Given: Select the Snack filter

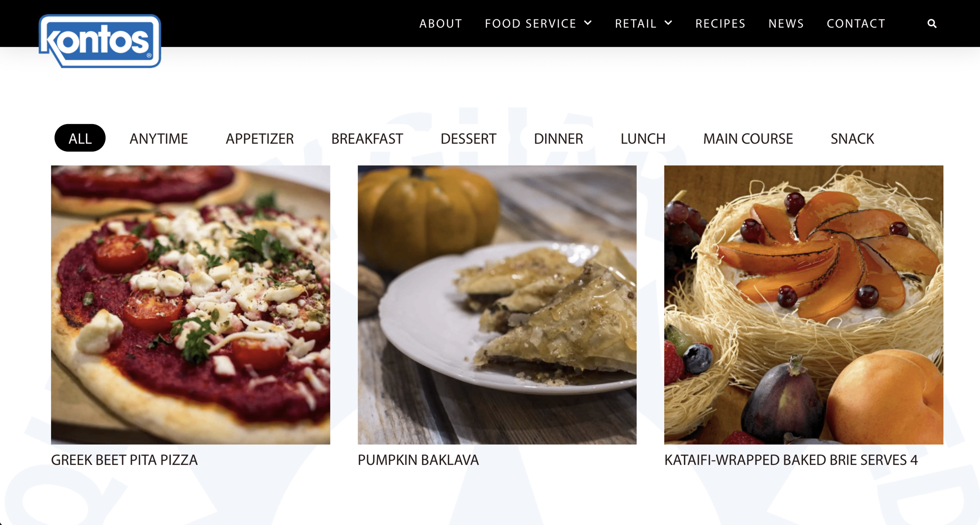Looking at the screenshot, I should [x=852, y=139].
